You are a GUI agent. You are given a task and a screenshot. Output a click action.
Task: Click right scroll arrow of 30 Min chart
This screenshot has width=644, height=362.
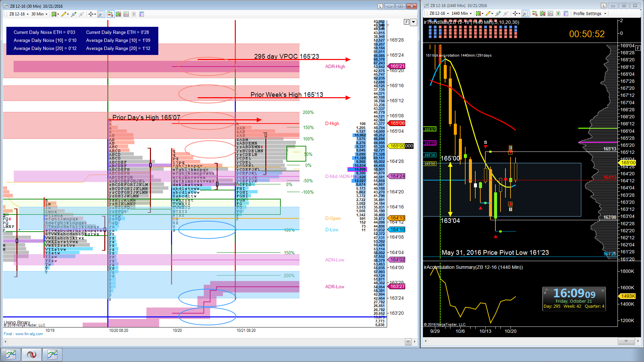415,342
